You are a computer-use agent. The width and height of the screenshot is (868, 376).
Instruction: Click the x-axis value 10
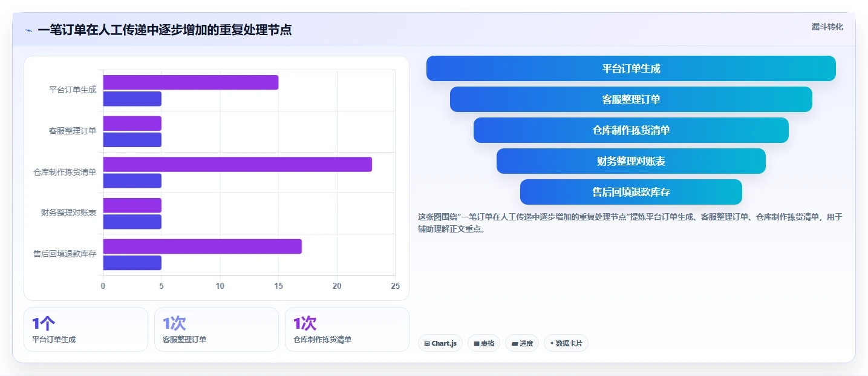220,286
